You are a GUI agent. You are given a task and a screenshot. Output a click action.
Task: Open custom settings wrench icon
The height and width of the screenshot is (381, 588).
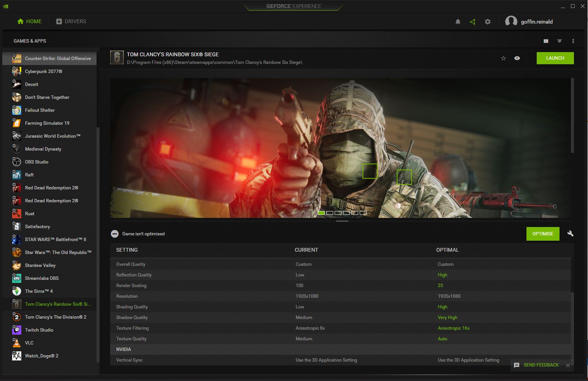[x=570, y=233]
